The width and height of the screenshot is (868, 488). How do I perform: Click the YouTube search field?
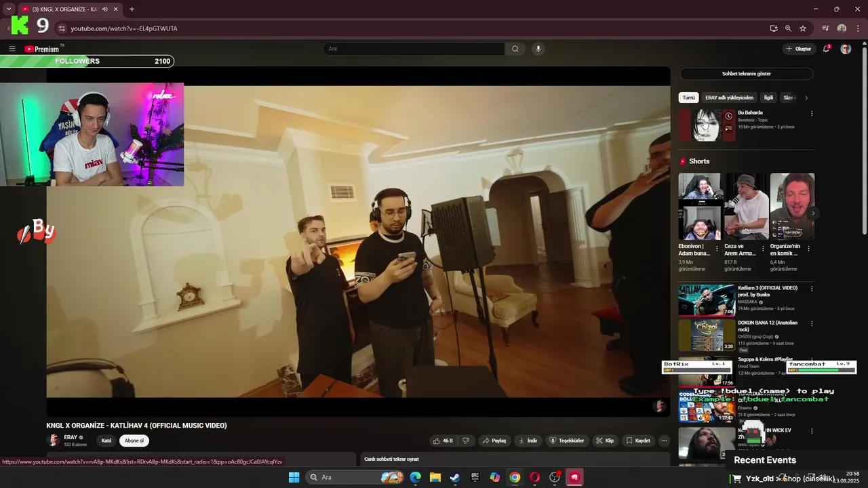414,49
